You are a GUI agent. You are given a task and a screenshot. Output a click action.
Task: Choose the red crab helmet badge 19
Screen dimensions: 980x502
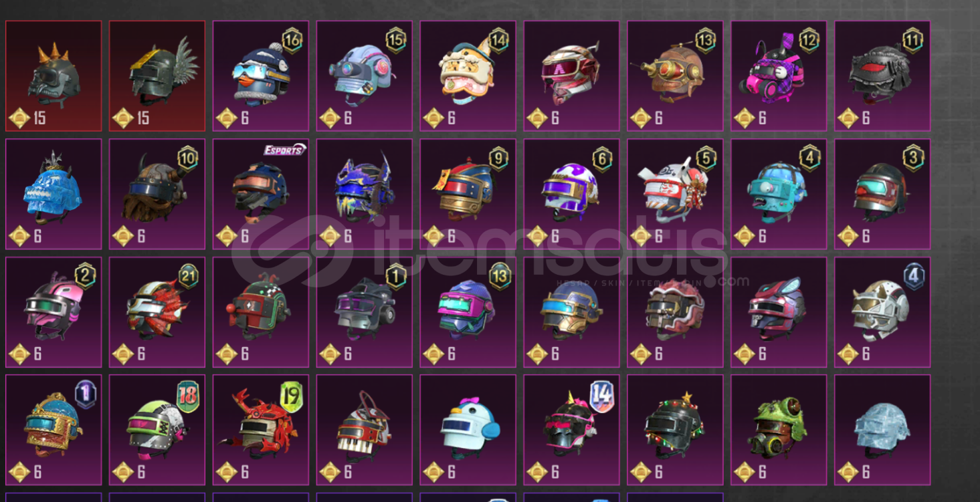click(261, 430)
